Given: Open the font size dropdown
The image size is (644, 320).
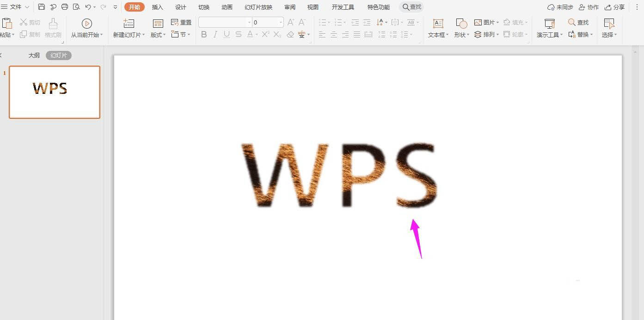Looking at the screenshot, I should coord(281,22).
